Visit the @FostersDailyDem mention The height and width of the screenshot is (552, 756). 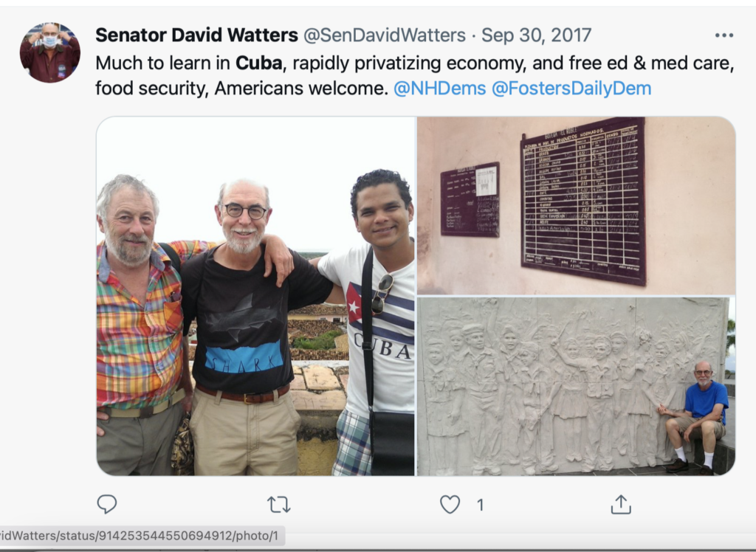pos(571,89)
